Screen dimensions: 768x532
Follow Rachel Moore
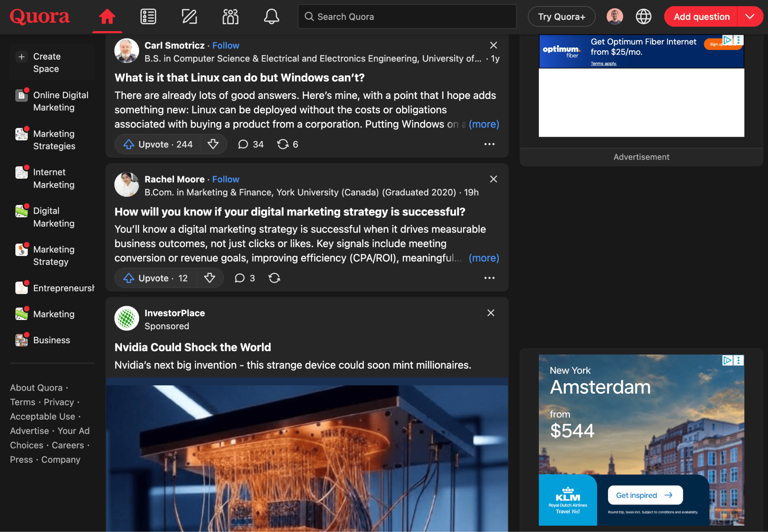point(225,179)
